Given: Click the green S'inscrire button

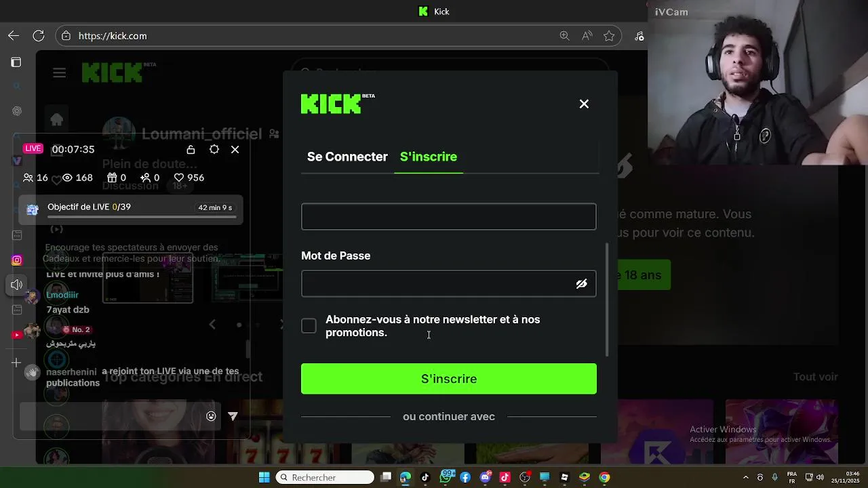Looking at the screenshot, I should (449, 379).
